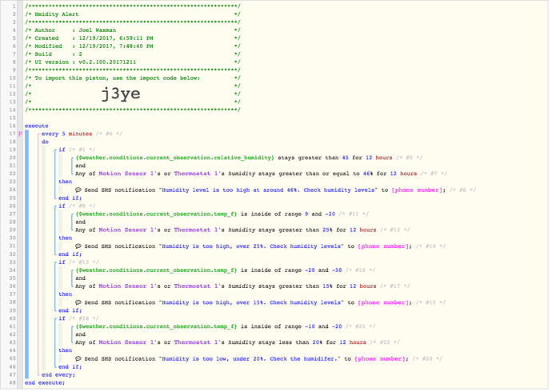Click the SMS bubble icon before "over 25%" notification

78,246
